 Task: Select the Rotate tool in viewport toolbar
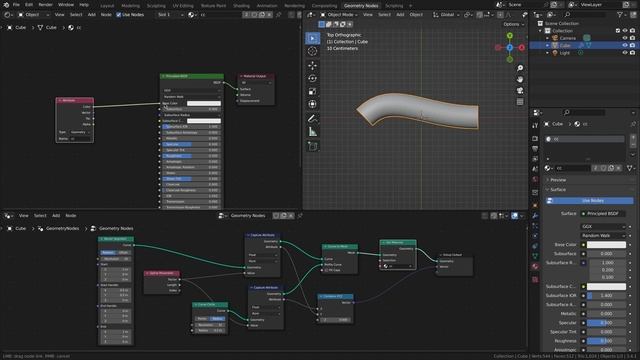(x=313, y=78)
